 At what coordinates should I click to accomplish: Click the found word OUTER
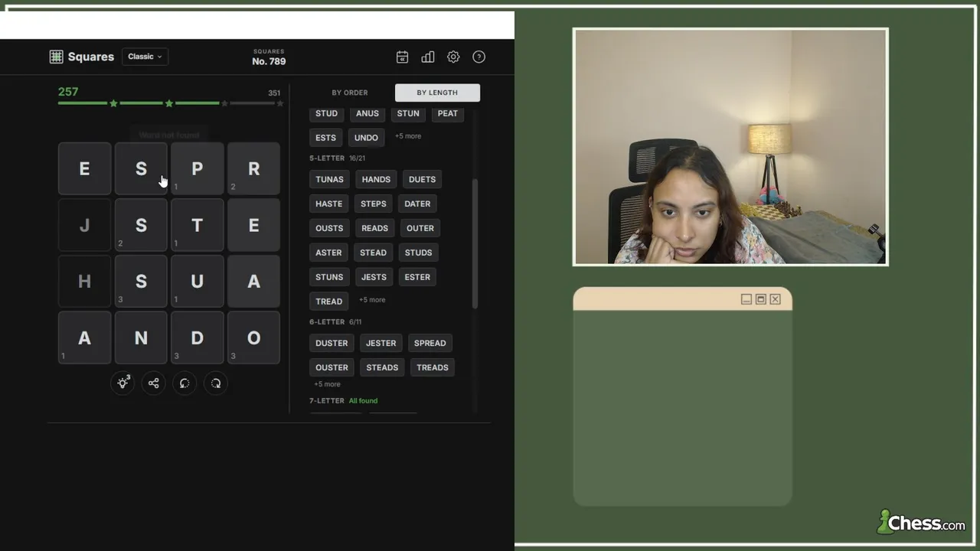point(420,228)
